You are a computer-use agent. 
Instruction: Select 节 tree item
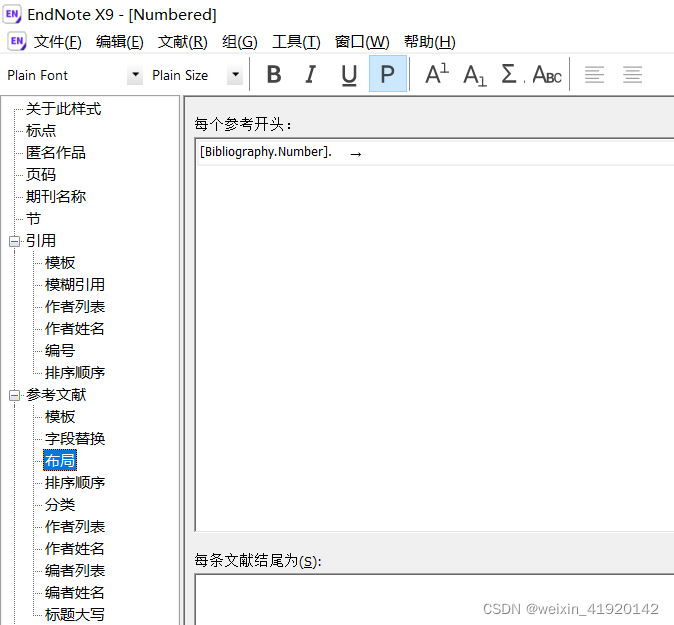[33, 218]
